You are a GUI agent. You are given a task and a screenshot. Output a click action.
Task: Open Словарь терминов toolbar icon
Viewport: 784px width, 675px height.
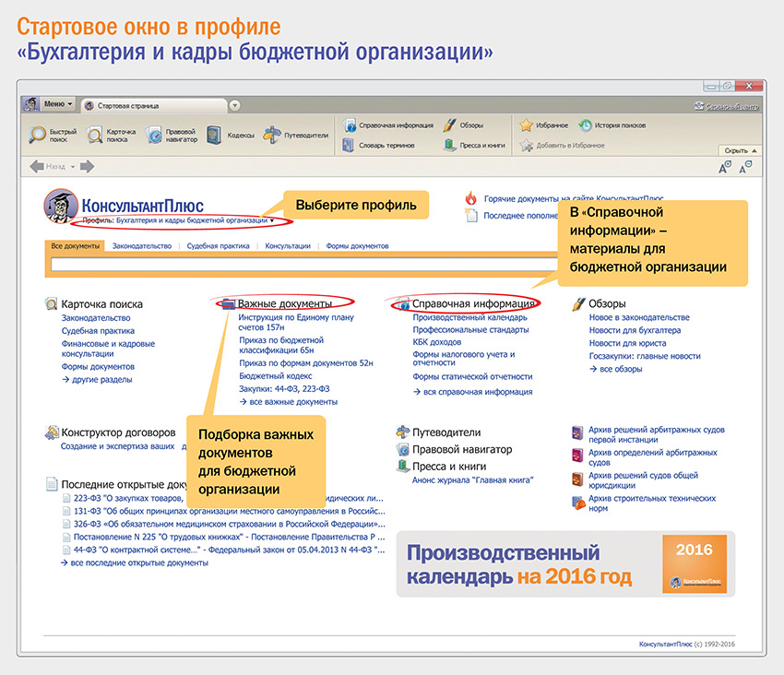[348, 145]
